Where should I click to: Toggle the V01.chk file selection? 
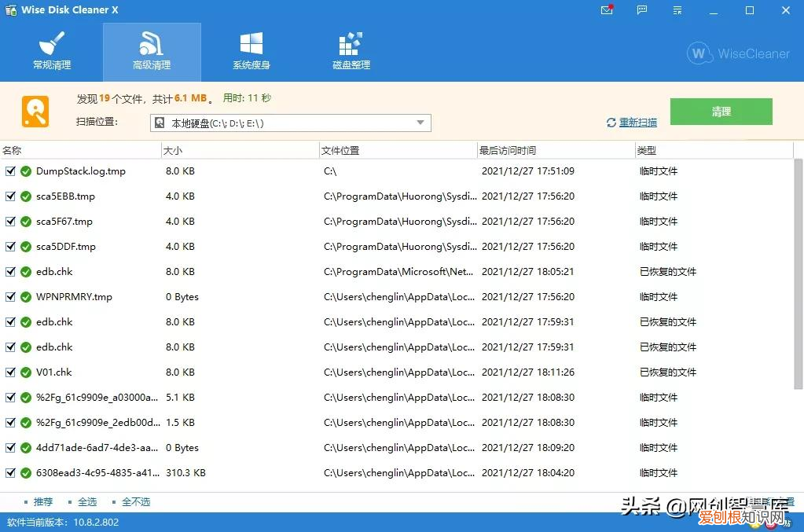click(11, 372)
